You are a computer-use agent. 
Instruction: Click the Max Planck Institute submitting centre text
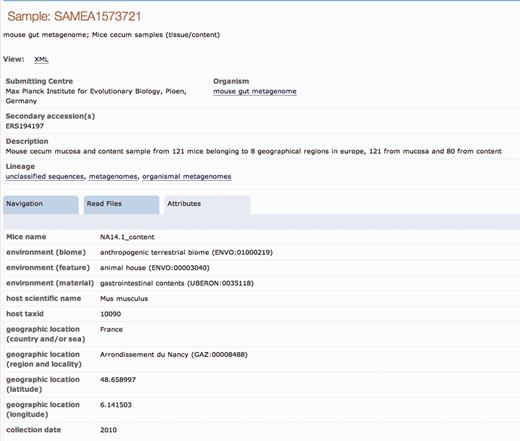[x=96, y=96]
